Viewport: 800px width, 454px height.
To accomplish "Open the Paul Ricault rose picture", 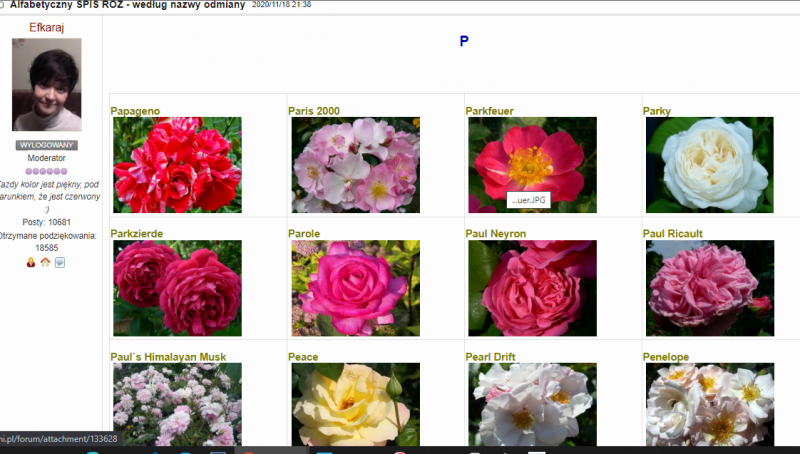I will click(x=709, y=288).
